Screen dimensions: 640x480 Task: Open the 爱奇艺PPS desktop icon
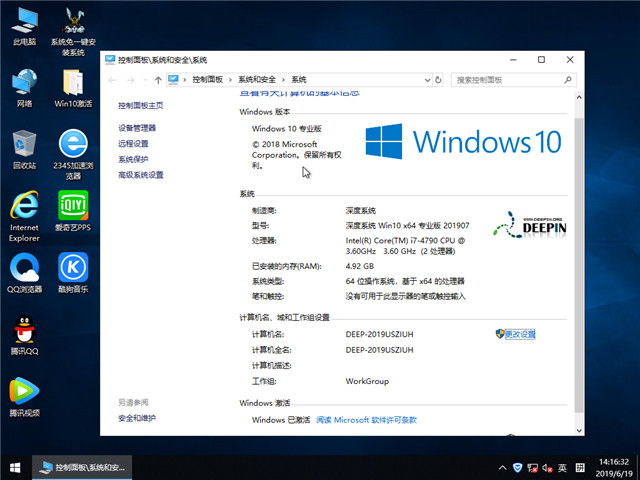[73, 211]
